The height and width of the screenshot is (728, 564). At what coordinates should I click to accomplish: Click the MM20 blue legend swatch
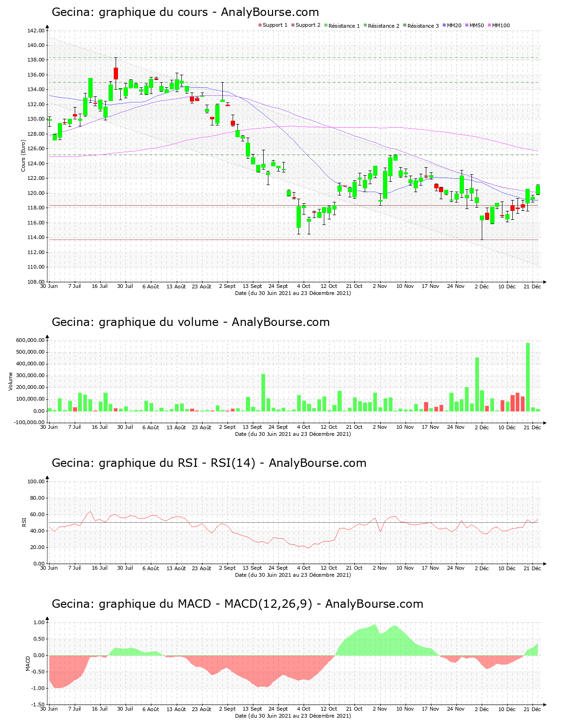444,25
